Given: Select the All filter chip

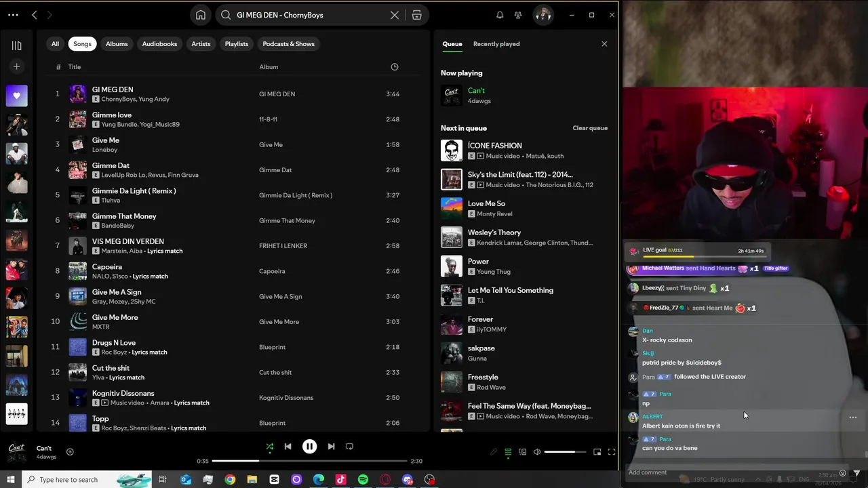Looking at the screenshot, I should click(55, 44).
